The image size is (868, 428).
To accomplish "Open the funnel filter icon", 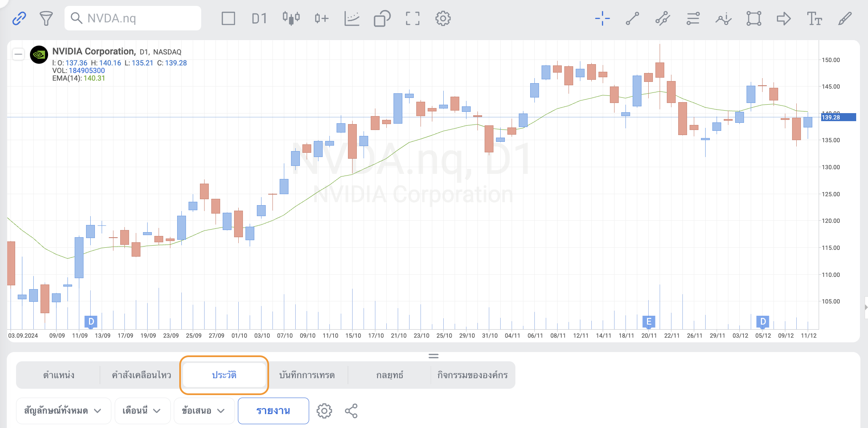I will pos(46,19).
